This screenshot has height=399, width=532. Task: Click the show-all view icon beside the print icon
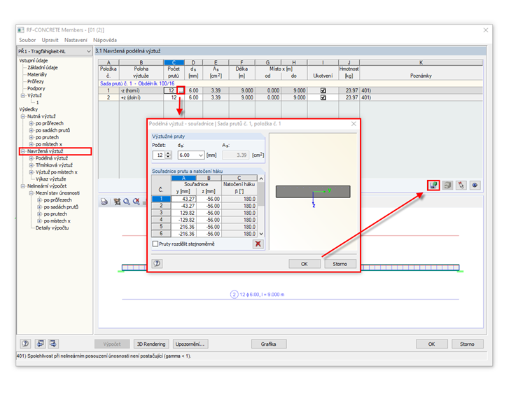(x=118, y=202)
